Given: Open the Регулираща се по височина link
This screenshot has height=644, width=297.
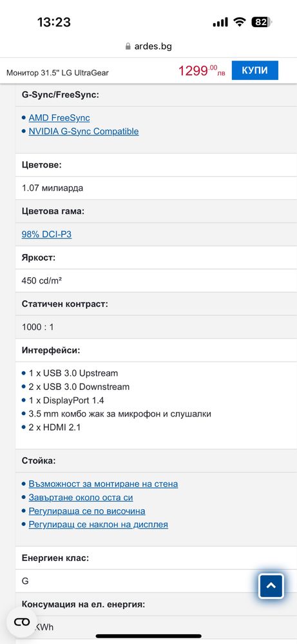Looking at the screenshot, I should tap(87, 511).
